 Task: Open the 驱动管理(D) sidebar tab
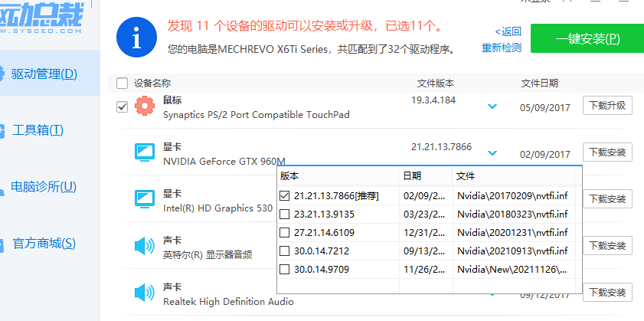[x=44, y=74]
